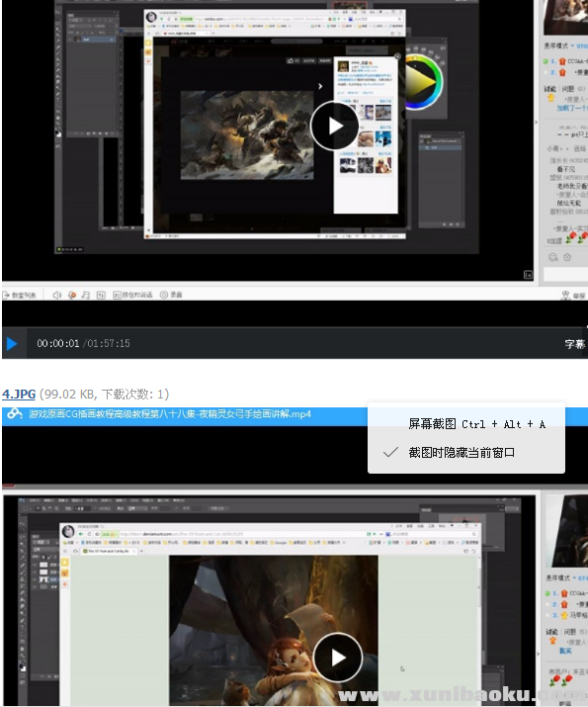Screen dimensions: 588x707
Task: Click the chat input field in upper chat panel
Action: 565,274
